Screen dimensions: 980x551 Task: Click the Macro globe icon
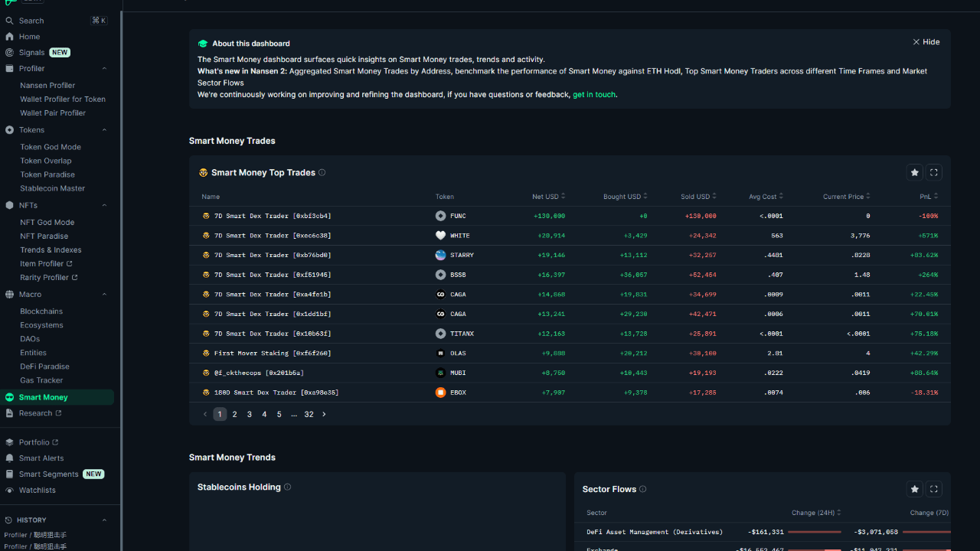[9, 295]
